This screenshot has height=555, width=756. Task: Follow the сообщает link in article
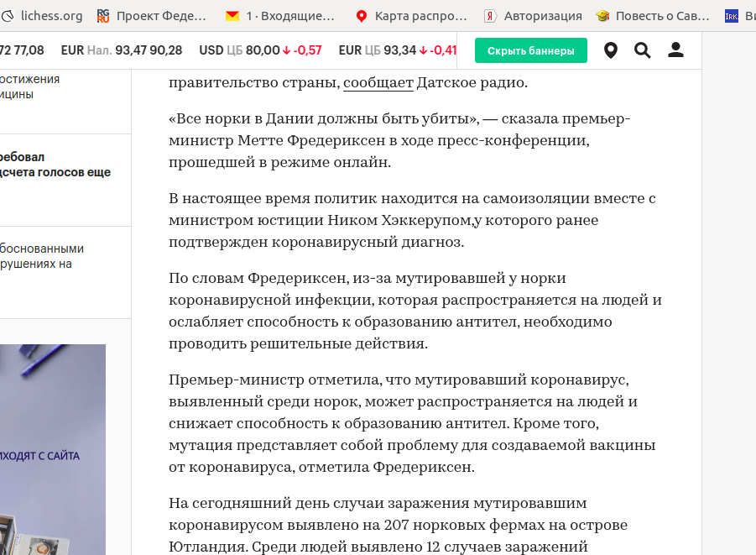(378, 82)
